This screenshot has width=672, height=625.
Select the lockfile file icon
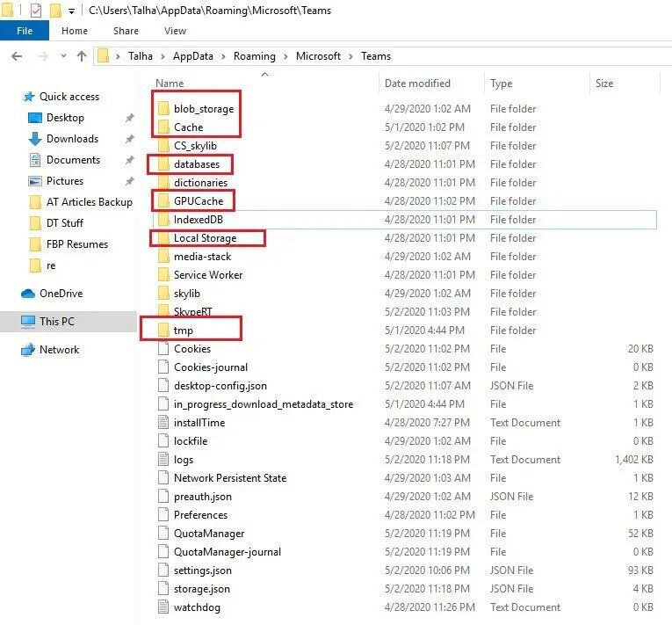click(x=163, y=440)
